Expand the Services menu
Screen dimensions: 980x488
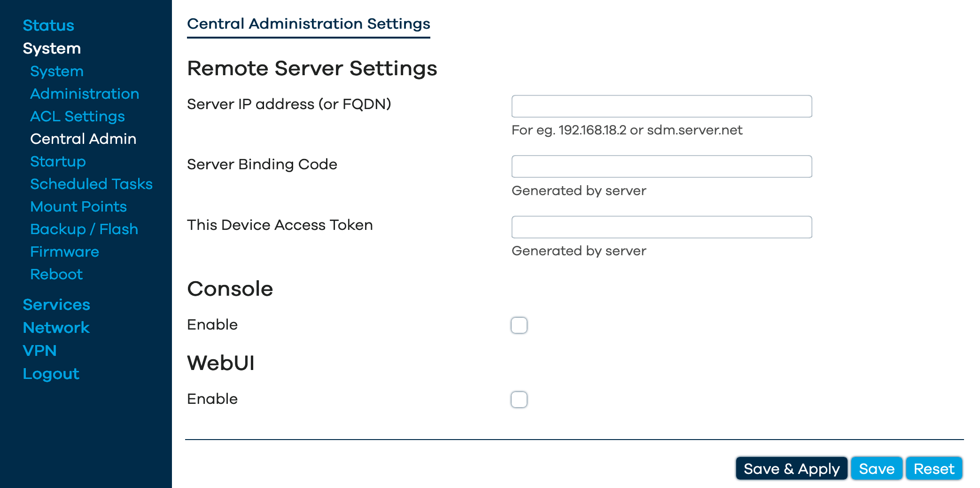[x=56, y=305]
